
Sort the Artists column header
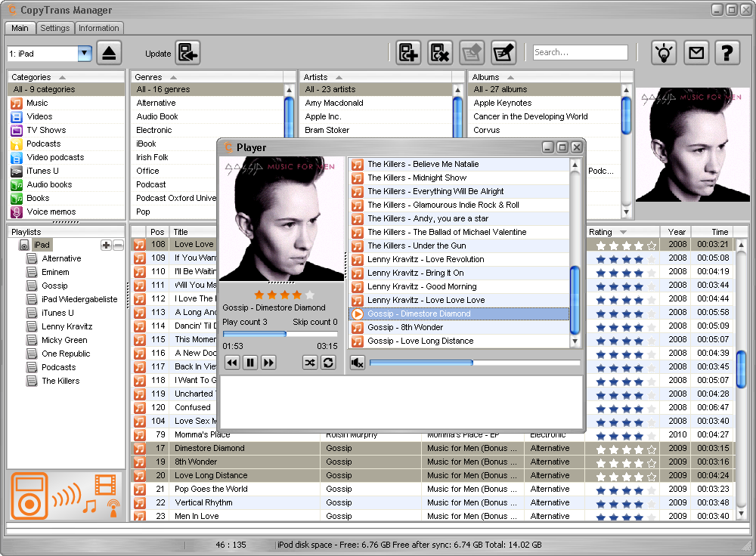pyautogui.click(x=376, y=77)
